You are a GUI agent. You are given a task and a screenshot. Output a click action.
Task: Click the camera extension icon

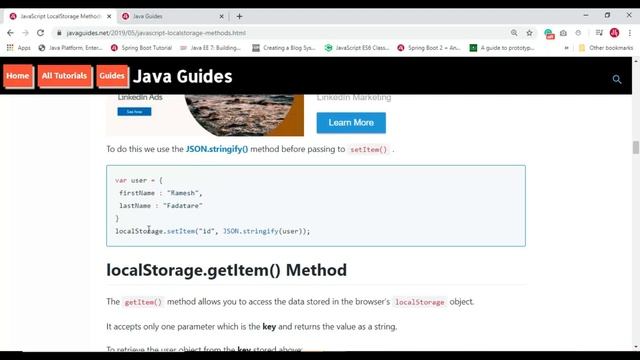pyautogui.click(x=563, y=33)
